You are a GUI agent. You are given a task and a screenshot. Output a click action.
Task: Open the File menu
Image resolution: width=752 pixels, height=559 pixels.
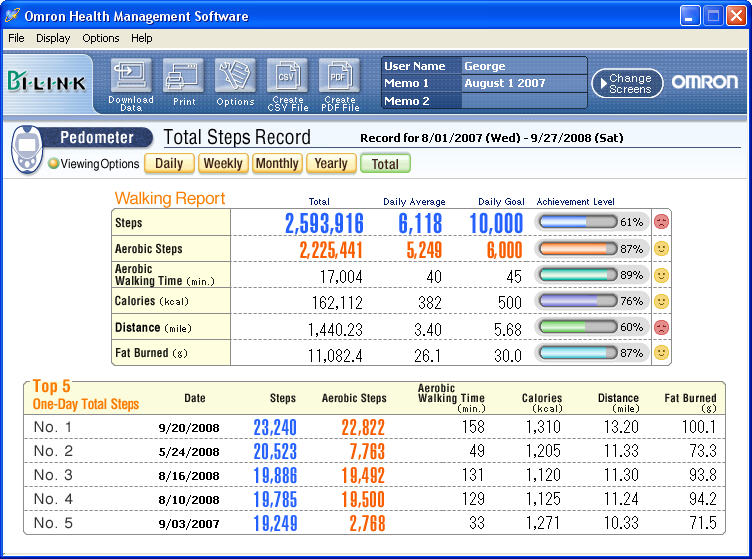pyautogui.click(x=16, y=38)
